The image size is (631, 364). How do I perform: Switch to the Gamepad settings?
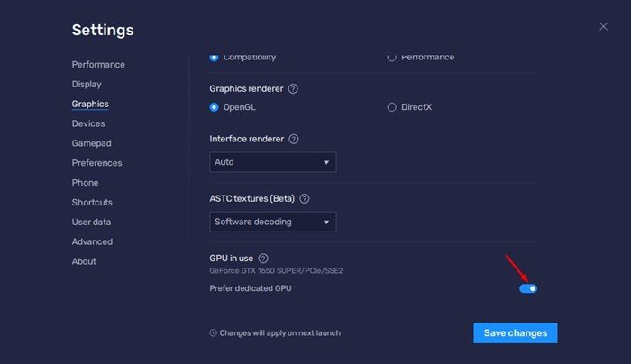92,143
